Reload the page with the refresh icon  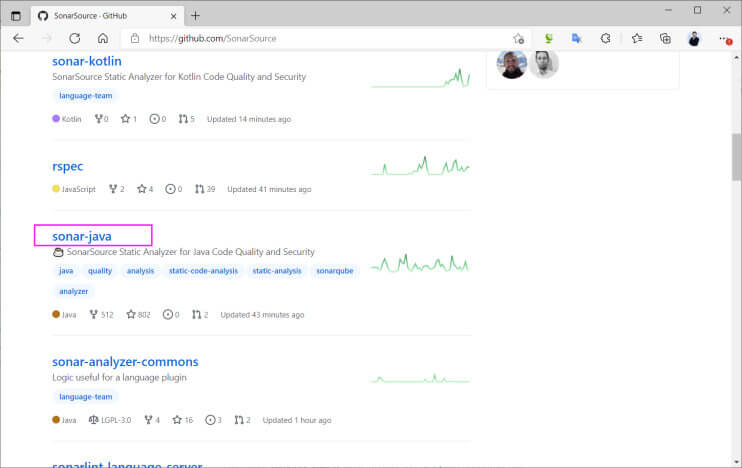[x=75, y=38]
